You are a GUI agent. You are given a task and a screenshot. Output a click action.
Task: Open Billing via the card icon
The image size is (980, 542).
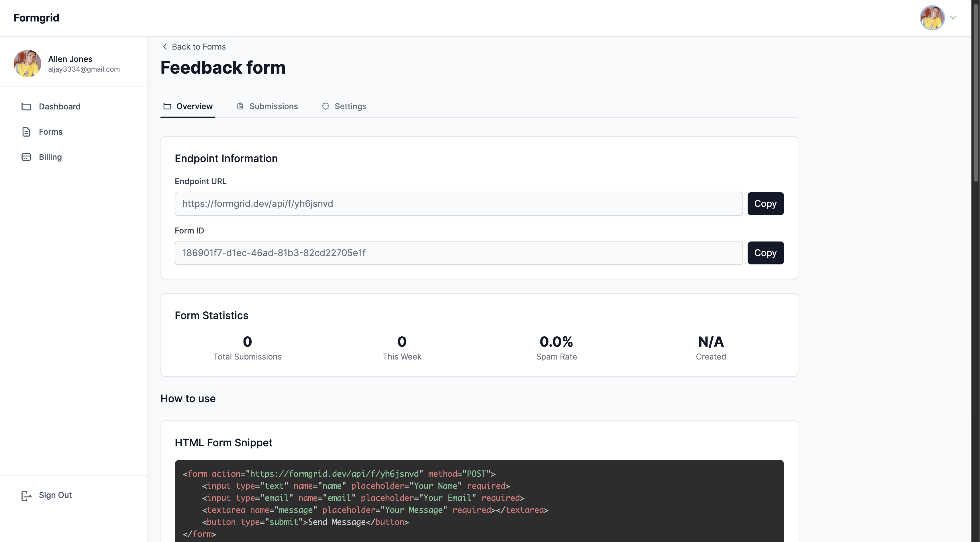26,157
